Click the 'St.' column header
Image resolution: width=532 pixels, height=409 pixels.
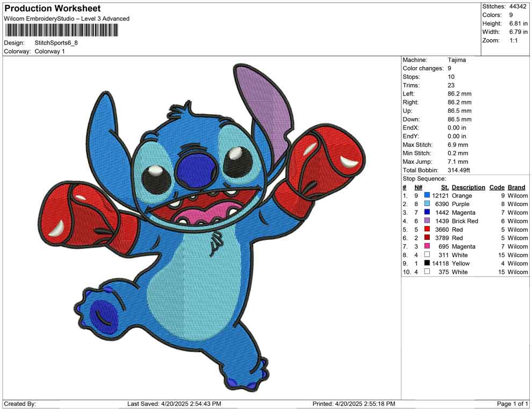445,187
